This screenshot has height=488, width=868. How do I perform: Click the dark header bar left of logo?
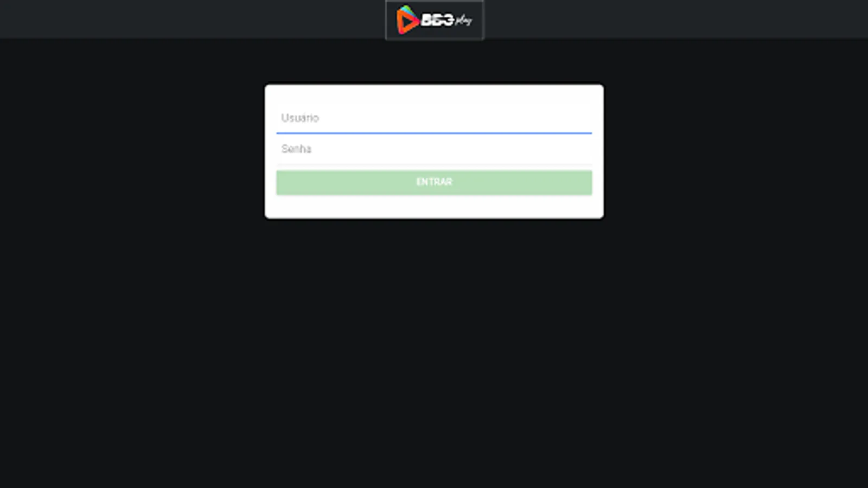click(193, 19)
